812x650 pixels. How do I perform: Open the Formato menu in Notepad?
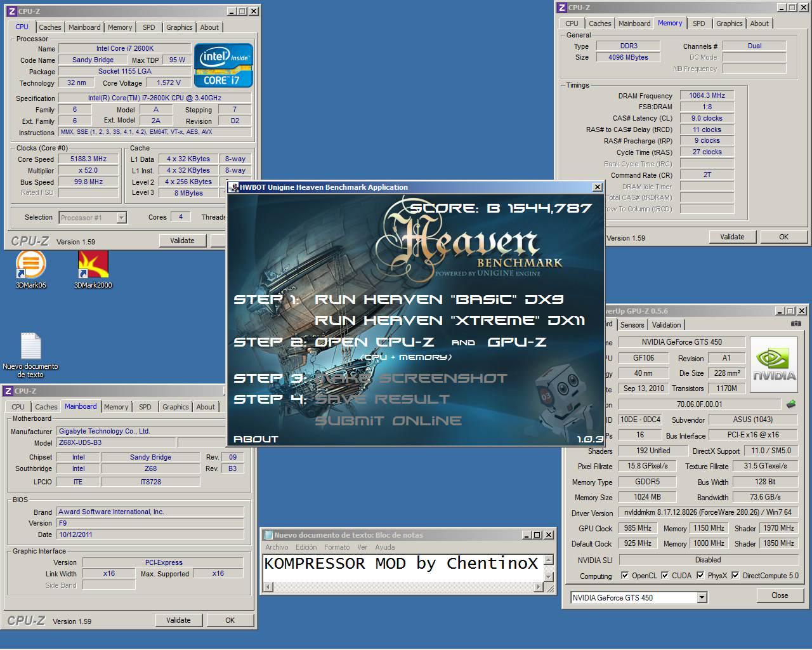pos(337,547)
